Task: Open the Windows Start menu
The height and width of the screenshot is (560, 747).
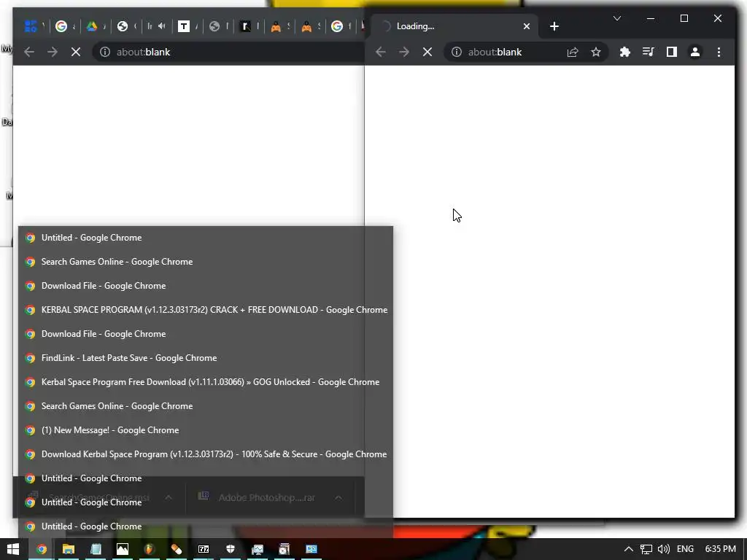Action: [x=13, y=549]
